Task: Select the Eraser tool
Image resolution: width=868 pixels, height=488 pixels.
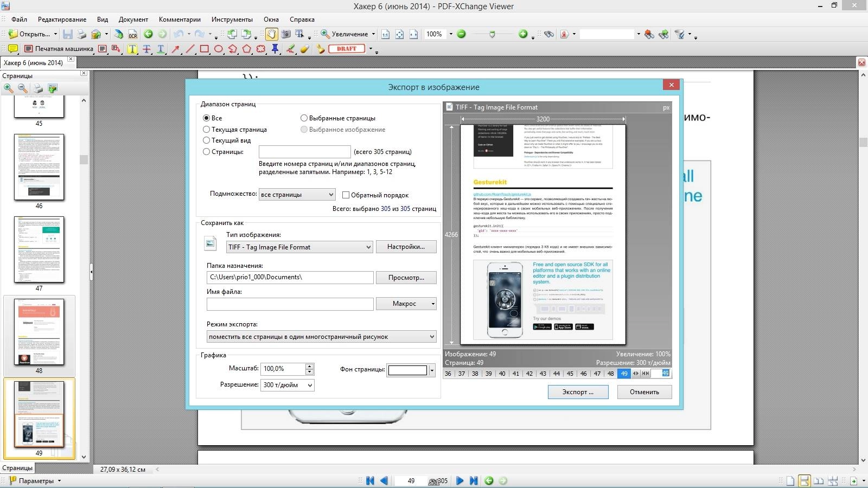Action: [305, 49]
